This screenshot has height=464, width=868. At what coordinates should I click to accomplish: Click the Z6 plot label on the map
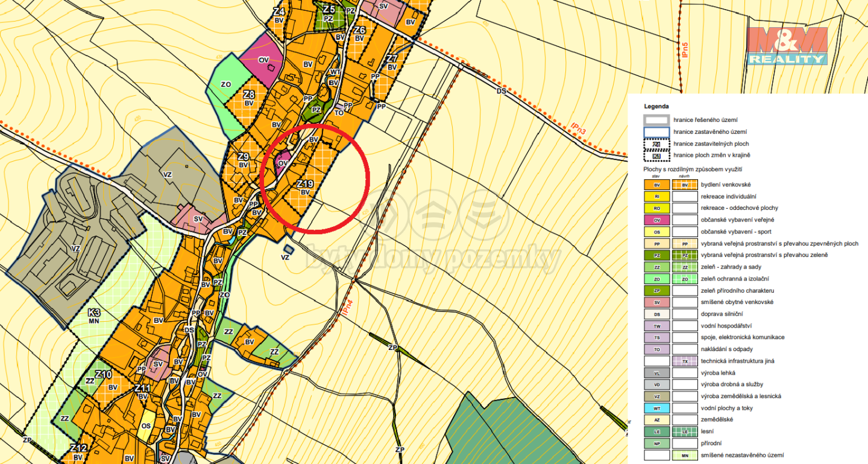[360, 30]
